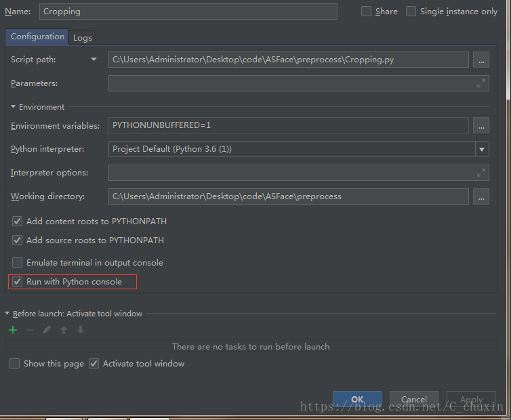Expand the Interpreter options field editor
Image resolution: width=511 pixels, height=420 pixels.
click(x=481, y=173)
